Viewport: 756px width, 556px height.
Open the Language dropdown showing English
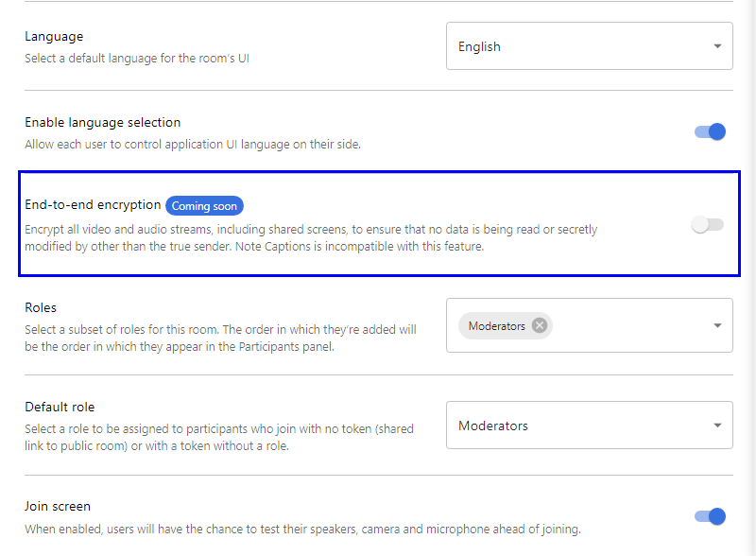(576, 46)
